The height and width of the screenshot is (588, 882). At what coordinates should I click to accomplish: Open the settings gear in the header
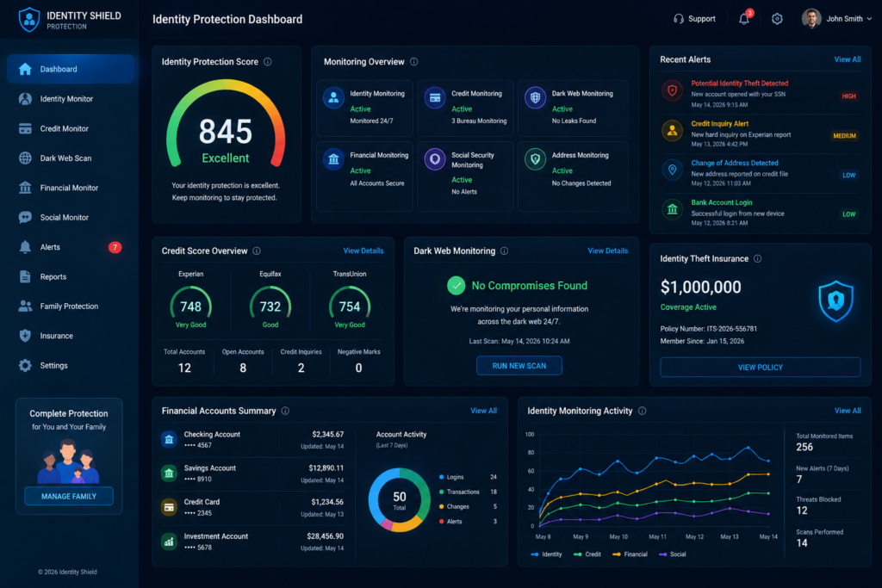click(777, 19)
